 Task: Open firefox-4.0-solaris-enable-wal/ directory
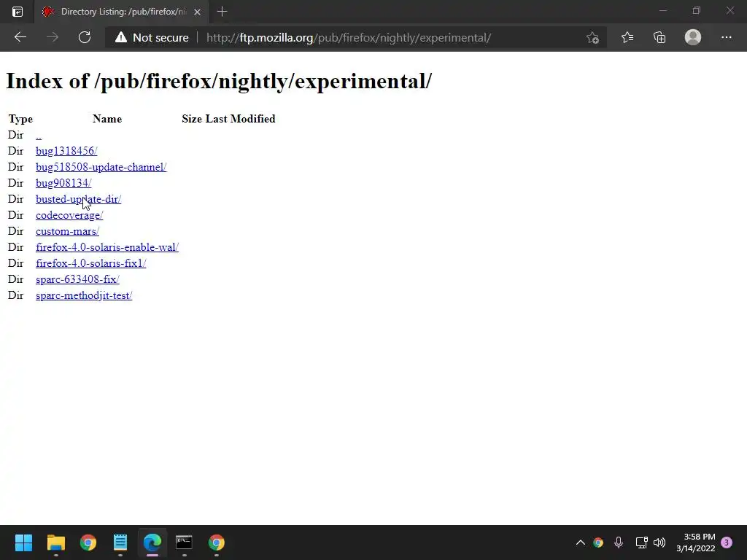[x=107, y=247]
